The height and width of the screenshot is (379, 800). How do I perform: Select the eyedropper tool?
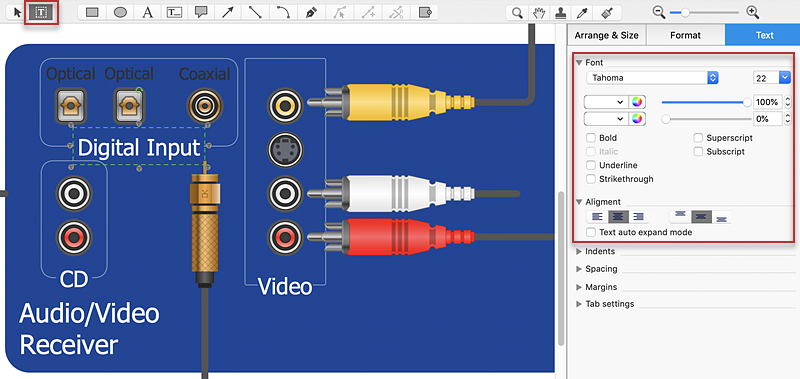pyautogui.click(x=583, y=13)
